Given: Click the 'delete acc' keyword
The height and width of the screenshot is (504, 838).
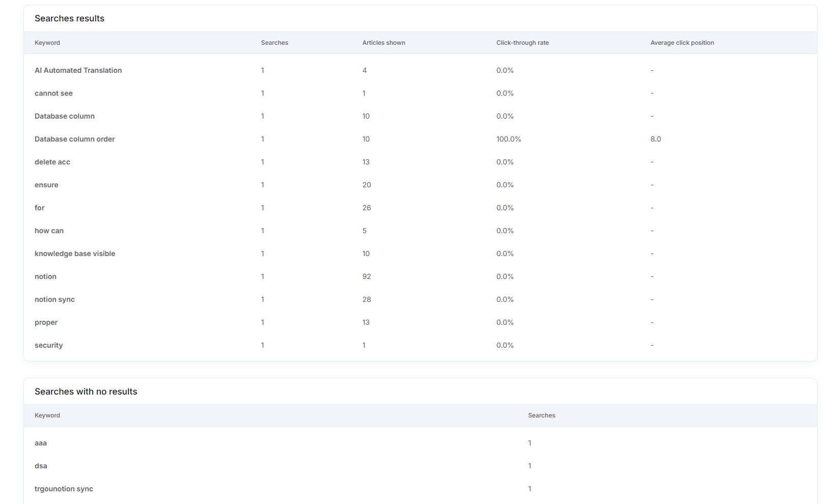Looking at the screenshot, I should coord(52,162).
